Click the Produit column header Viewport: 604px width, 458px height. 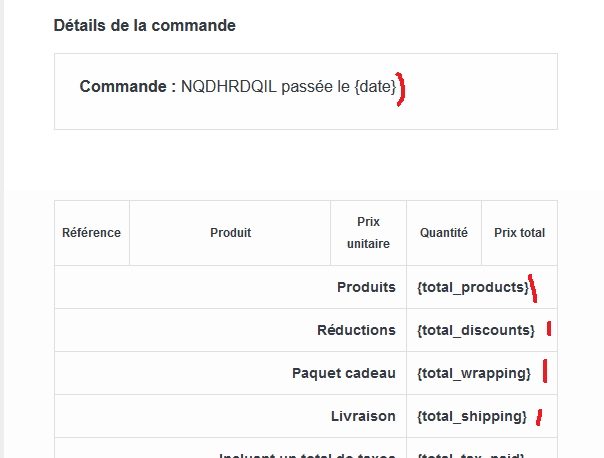point(230,233)
